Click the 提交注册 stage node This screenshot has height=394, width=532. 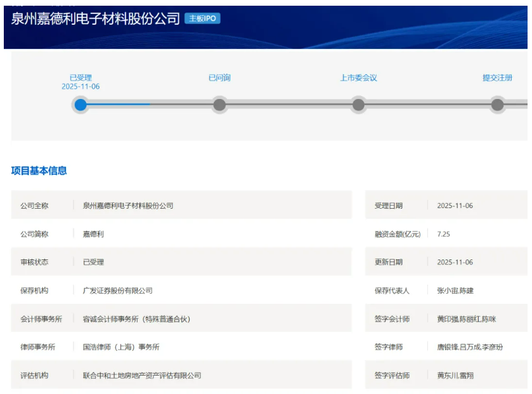[497, 105]
